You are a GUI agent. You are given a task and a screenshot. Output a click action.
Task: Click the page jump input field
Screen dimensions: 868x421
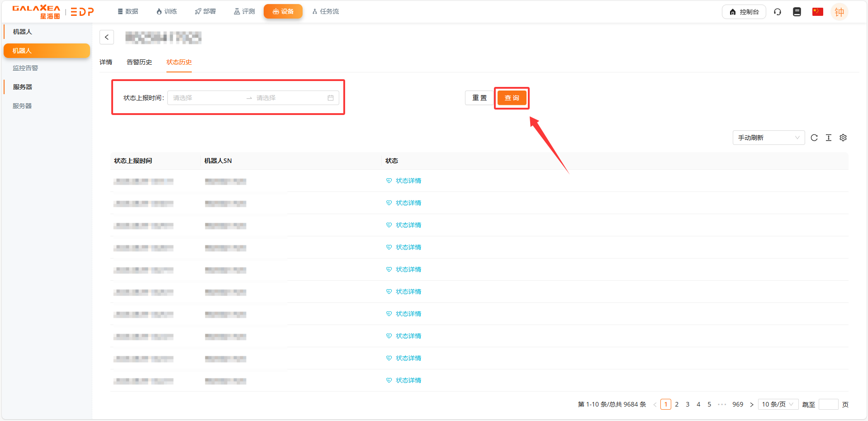tap(828, 404)
